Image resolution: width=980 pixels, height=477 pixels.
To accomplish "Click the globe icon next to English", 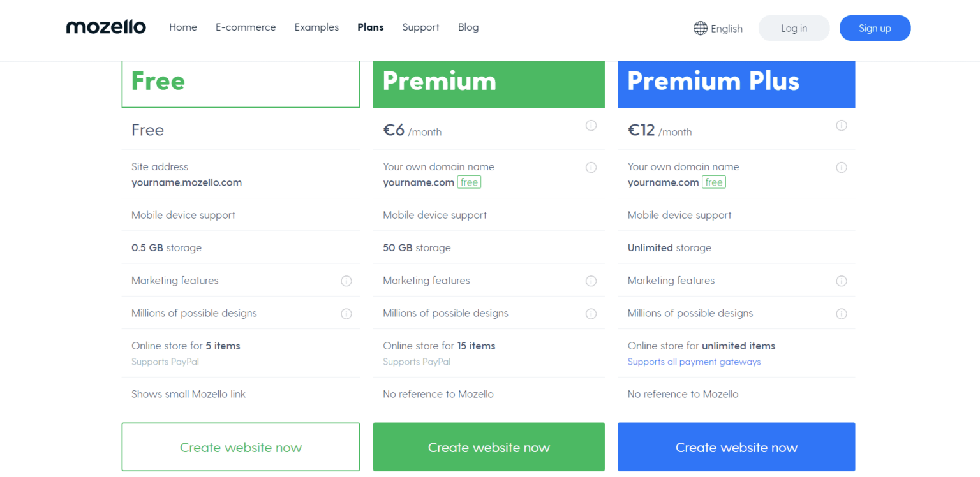I will pyautogui.click(x=700, y=28).
